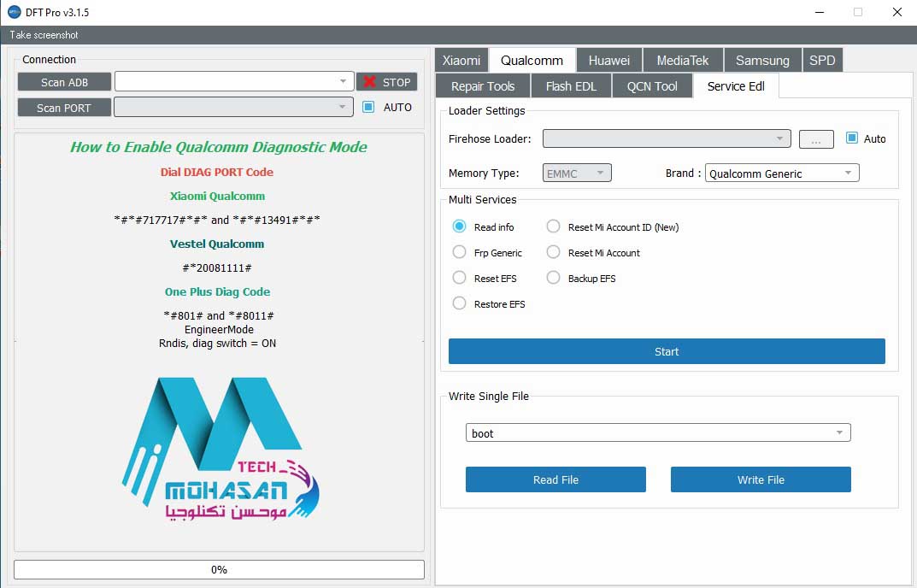Open the Flash EDL sub-tab
Viewport: 917px width, 588px height.
(572, 86)
